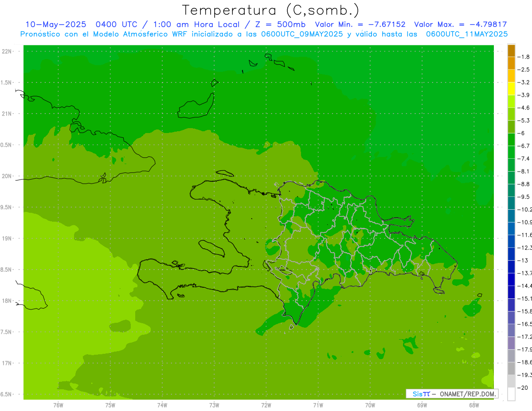Click the '0400 UTC' time text
Screen dimensions: 532x411
[x=117, y=24]
